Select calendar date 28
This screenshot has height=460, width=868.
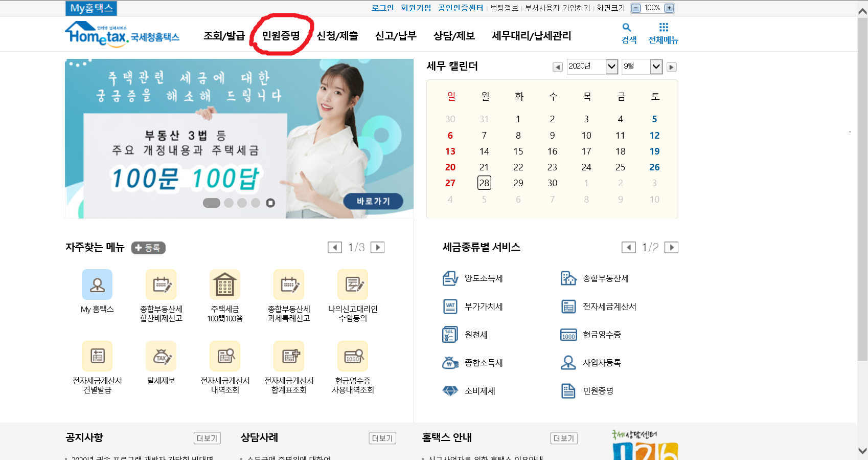coord(484,183)
